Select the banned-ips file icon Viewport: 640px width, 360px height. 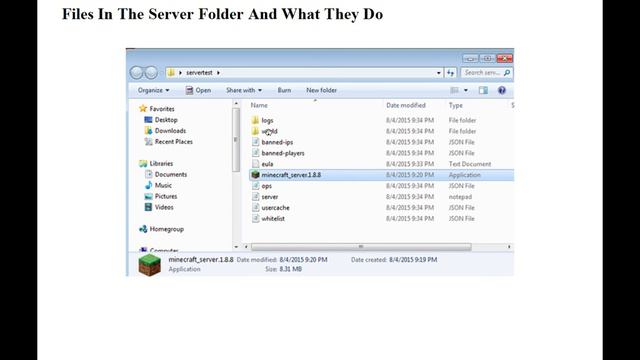(x=256, y=142)
